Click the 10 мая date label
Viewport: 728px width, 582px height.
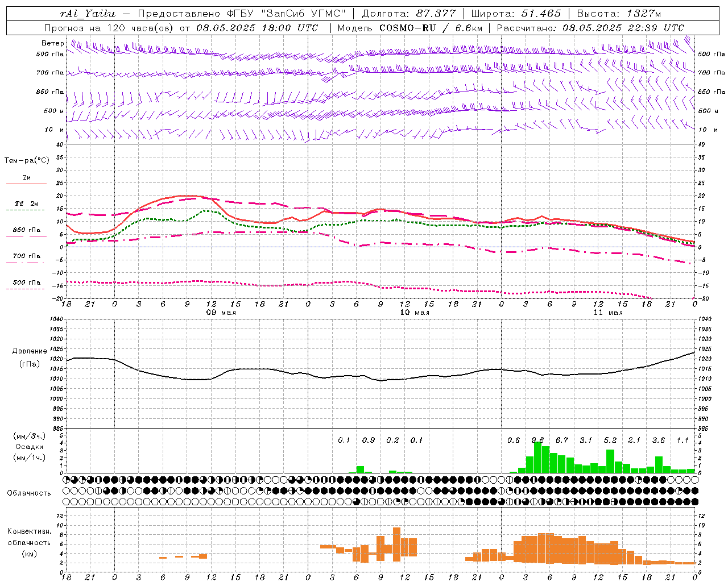(x=414, y=313)
